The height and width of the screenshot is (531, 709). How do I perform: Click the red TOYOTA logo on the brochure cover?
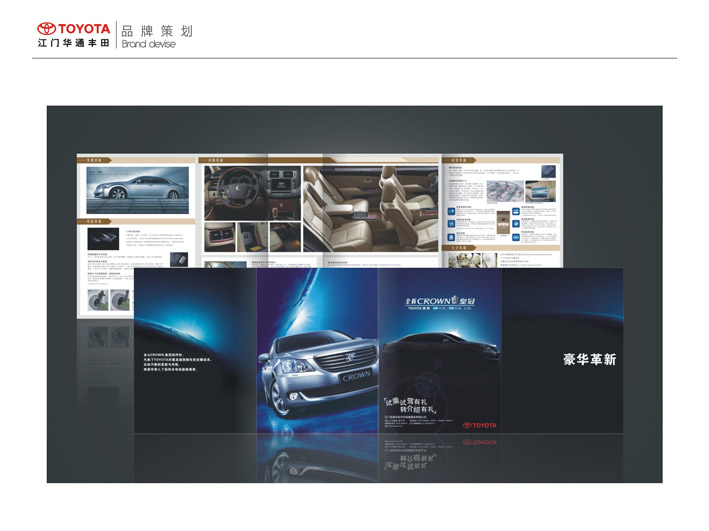479,425
